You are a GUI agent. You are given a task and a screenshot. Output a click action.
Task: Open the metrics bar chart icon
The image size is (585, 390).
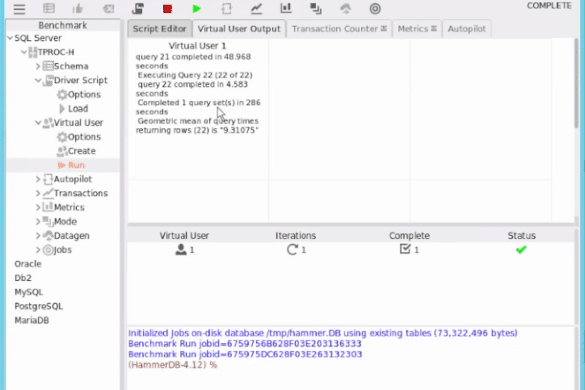[286, 8]
